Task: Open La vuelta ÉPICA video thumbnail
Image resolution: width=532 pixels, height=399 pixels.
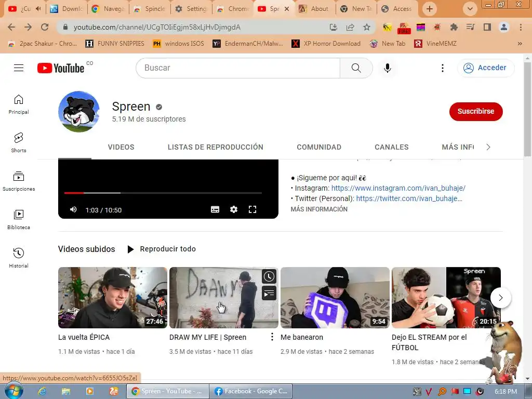Action: tap(113, 298)
